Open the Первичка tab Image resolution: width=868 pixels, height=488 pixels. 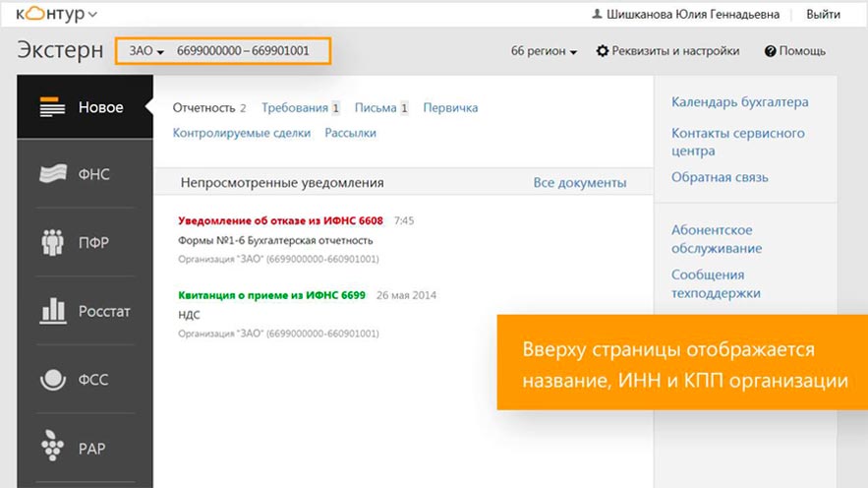[x=450, y=108]
